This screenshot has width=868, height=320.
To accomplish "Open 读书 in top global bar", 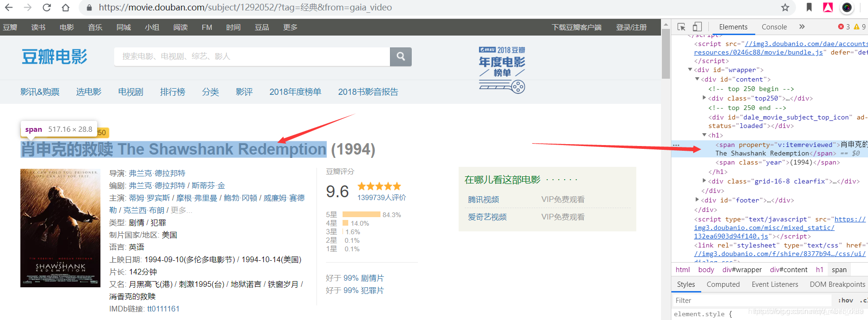I will click(38, 27).
